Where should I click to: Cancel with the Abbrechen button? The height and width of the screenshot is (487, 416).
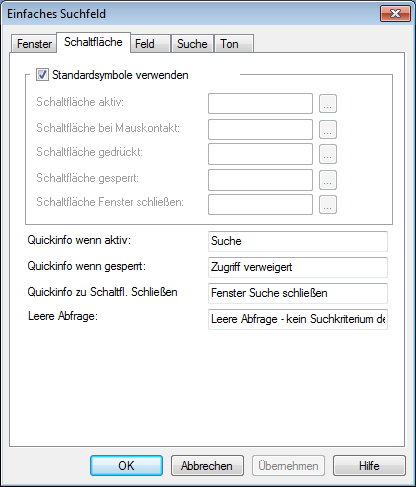pos(207,466)
